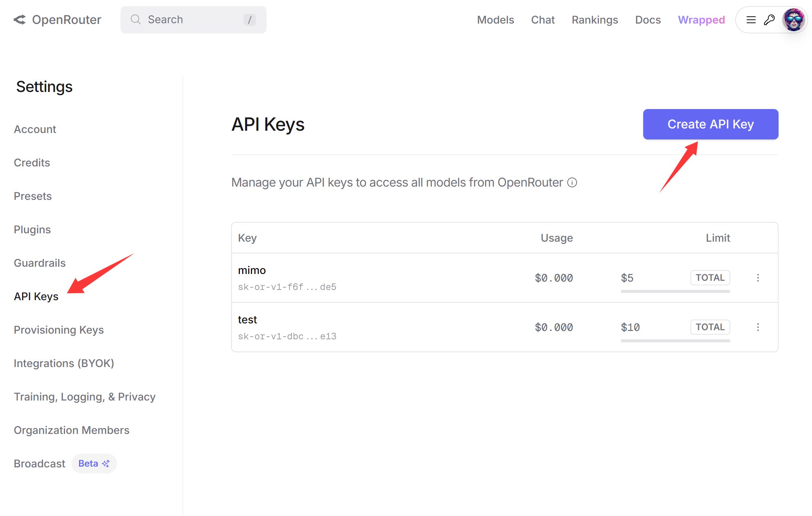Click the info icon beside description
The height and width of the screenshot is (516, 812).
(572, 183)
